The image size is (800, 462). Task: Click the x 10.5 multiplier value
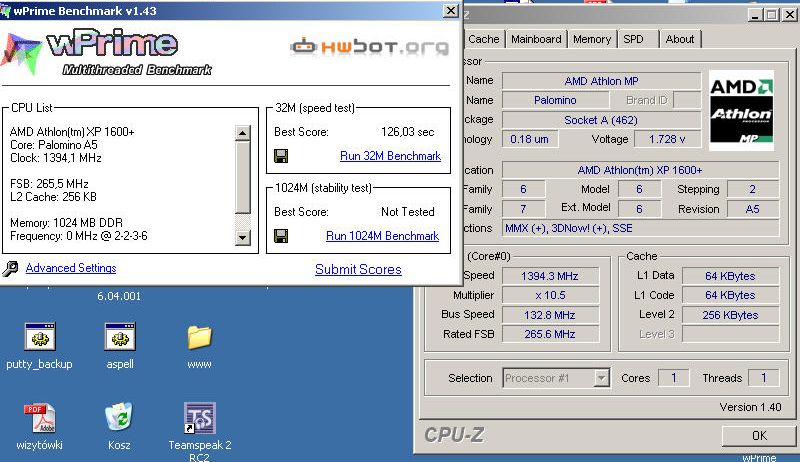[x=550, y=295]
